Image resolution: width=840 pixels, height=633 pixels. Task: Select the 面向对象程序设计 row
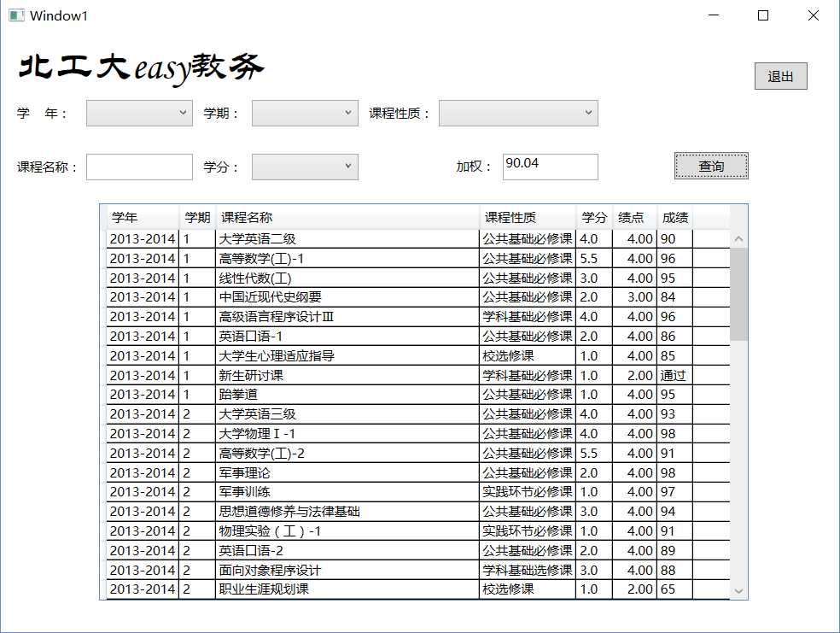click(347, 570)
